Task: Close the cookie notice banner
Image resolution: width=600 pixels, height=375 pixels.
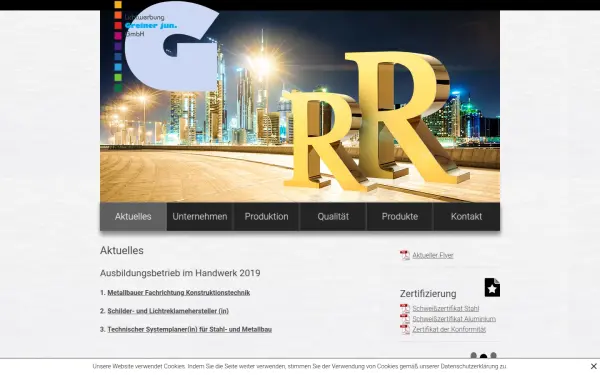Action: (593, 366)
